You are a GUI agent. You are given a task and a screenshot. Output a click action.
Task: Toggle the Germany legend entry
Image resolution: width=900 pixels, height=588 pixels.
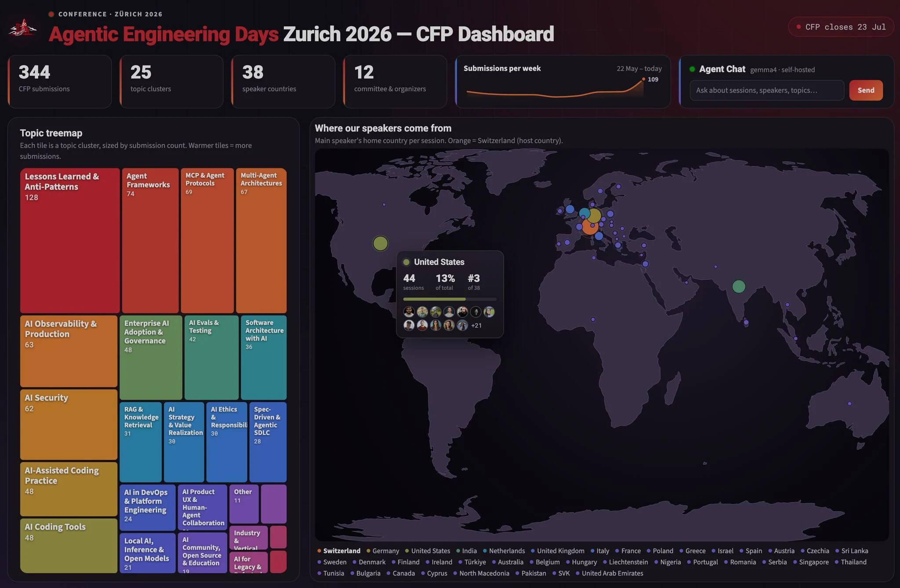[383, 551]
